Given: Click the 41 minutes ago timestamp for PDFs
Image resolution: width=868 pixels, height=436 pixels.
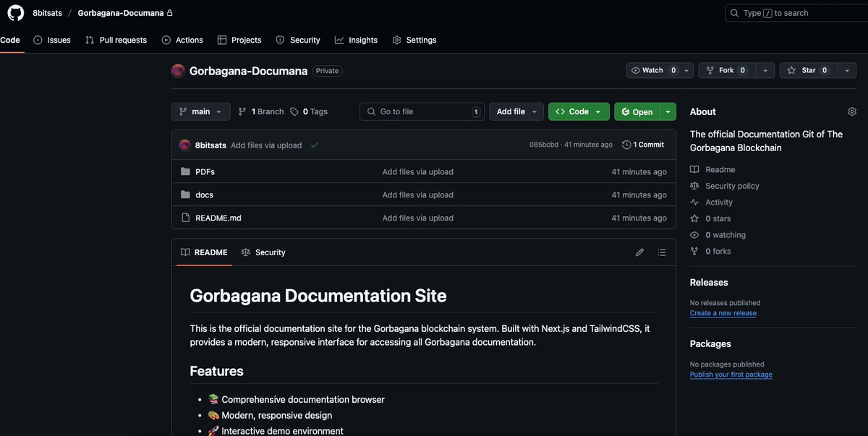Looking at the screenshot, I should pyautogui.click(x=639, y=171).
